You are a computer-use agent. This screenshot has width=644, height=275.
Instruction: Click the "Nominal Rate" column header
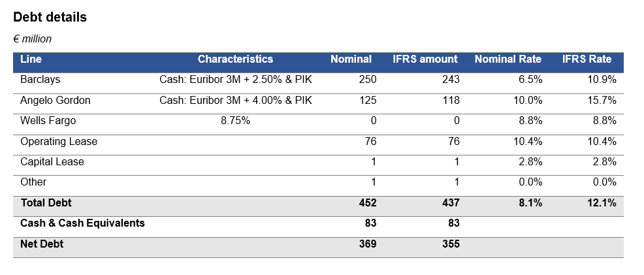[507, 59]
